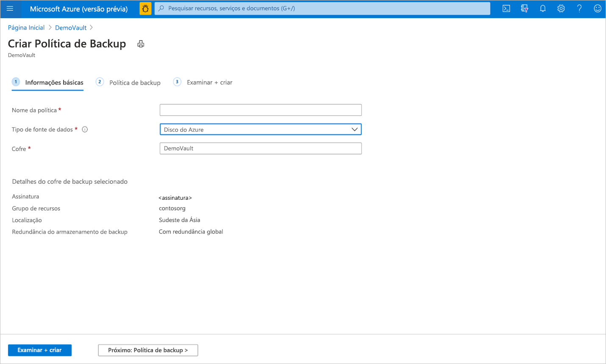Open the help question mark menu
Viewport: 606px width, 364px height.
click(579, 8)
